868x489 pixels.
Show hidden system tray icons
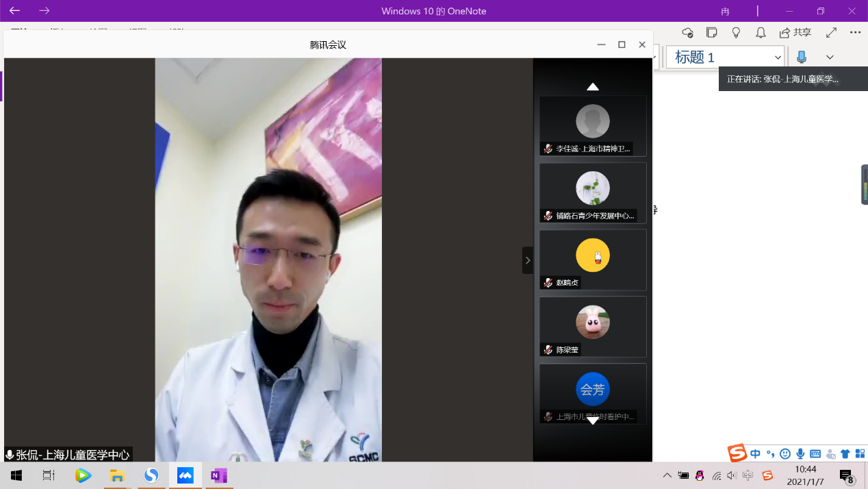coord(667,475)
